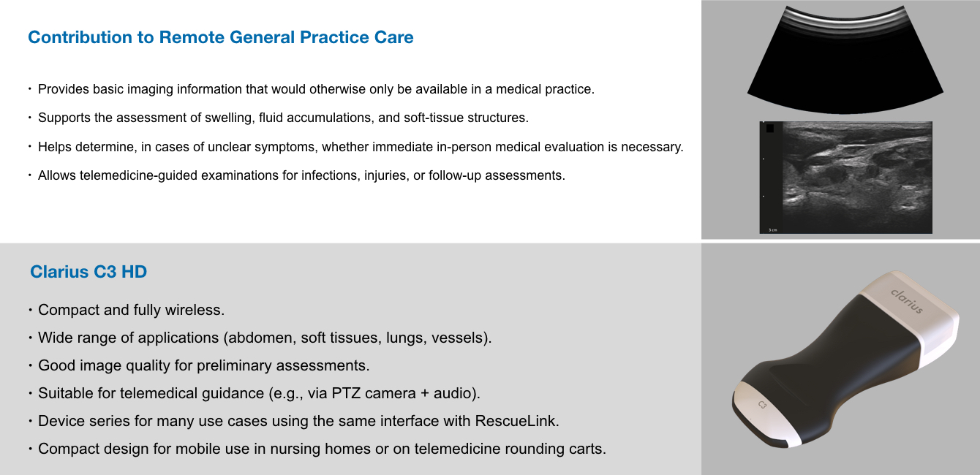Click the "Good image quality" bullet line
The width and height of the screenshot is (980, 475).
[204, 365]
